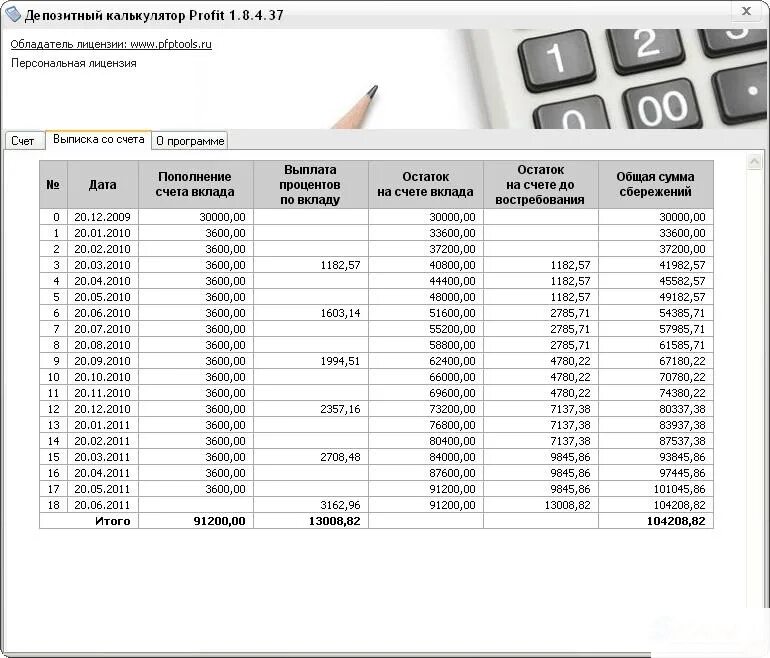Click demand account balance 13008,82 in row 18
The image size is (770, 658).
point(540,505)
